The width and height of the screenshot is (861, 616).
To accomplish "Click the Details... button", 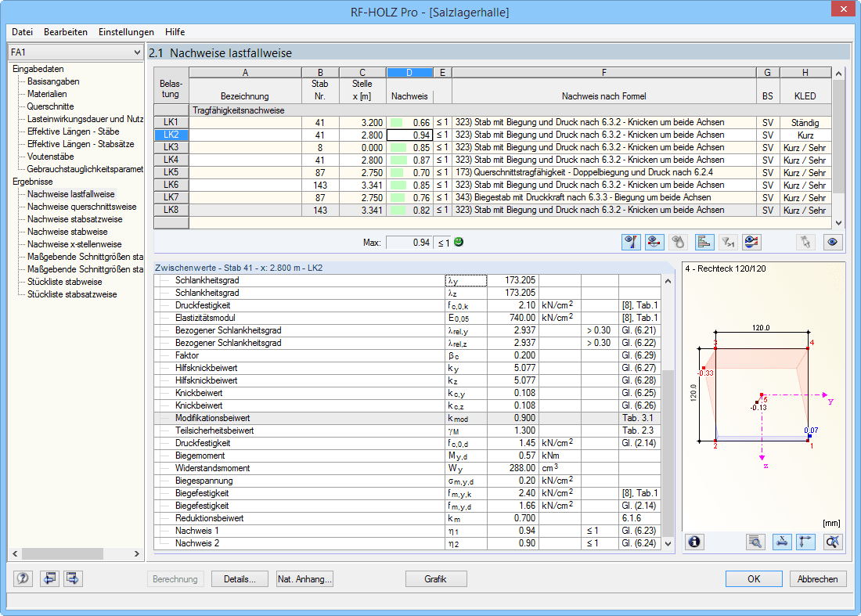I will [x=240, y=579].
